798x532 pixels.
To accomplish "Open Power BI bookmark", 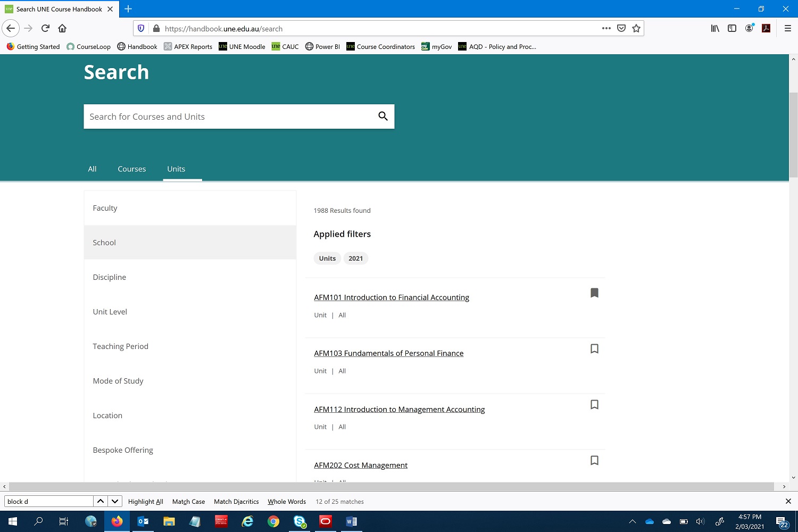I will (x=322, y=47).
